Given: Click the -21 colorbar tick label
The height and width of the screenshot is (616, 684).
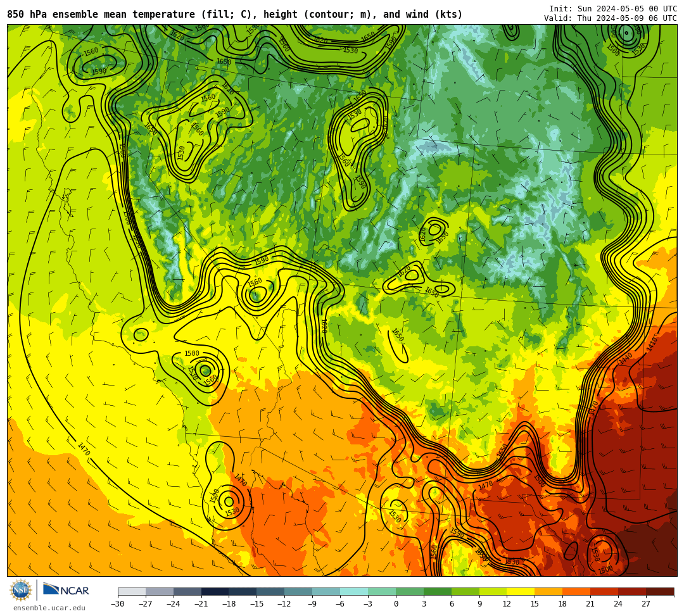Looking at the screenshot, I should pos(201,604).
